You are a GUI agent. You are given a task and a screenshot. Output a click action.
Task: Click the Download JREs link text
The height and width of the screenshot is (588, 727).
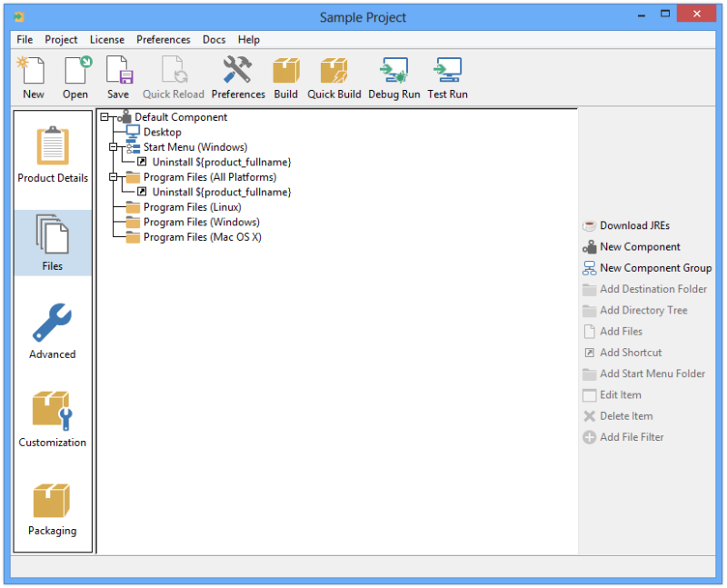634,225
